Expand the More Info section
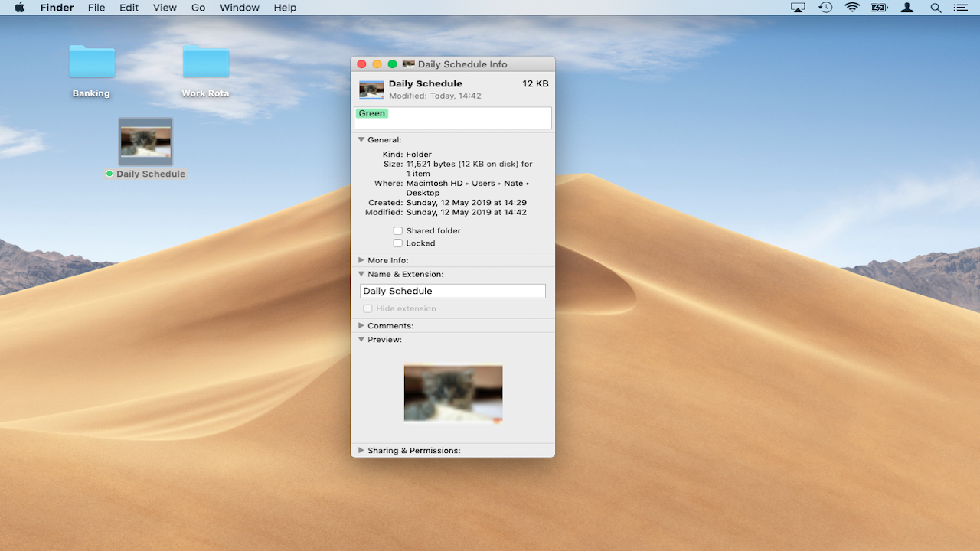 361,260
